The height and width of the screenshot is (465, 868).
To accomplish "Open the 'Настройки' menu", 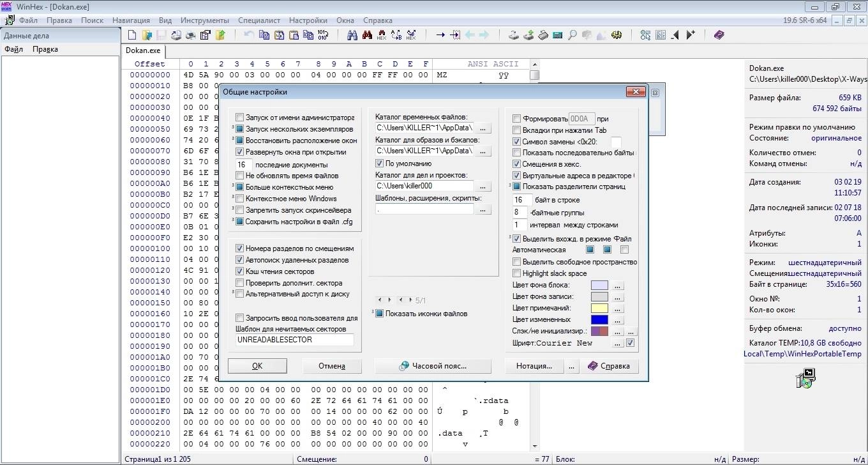I will pos(308,20).
